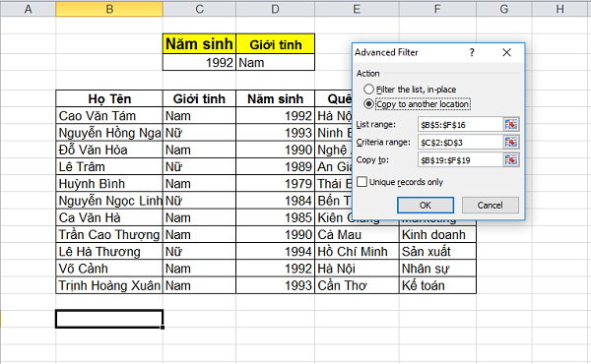The image size is (591, 364).
Task: Click inside the Criteria range input field
Action: [x=460, y=143]
